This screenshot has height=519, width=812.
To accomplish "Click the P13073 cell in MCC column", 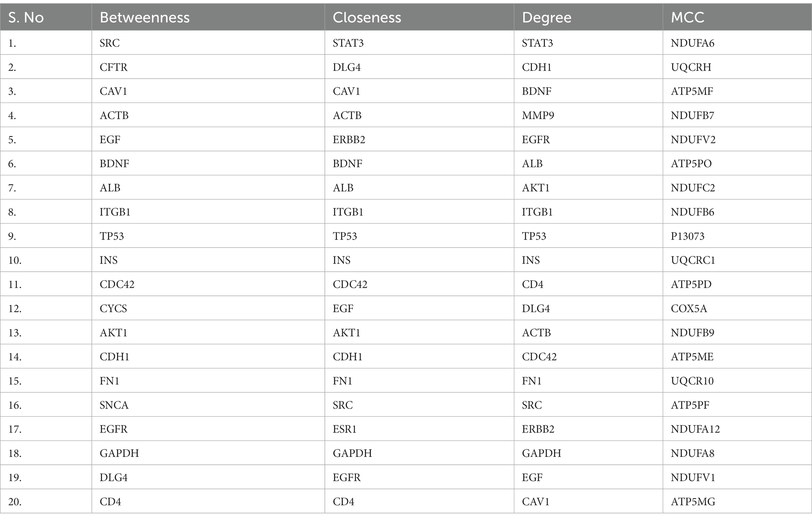I will [737, 236].
